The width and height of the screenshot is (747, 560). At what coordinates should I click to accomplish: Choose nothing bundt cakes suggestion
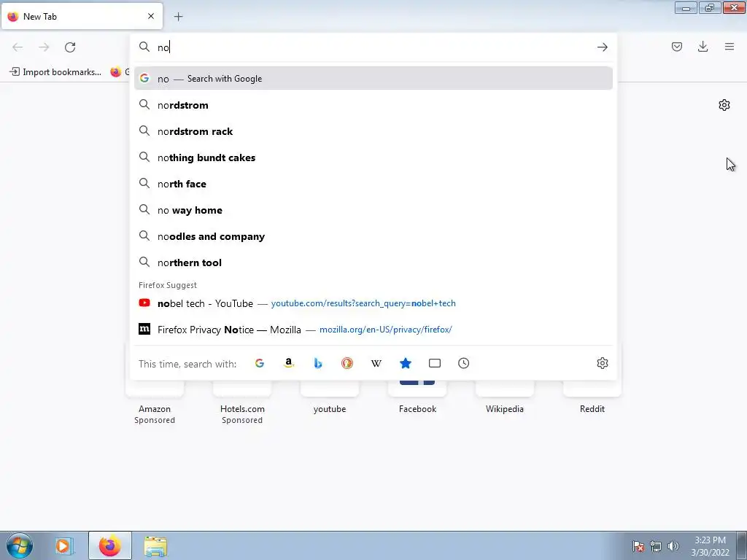(373, 157)
